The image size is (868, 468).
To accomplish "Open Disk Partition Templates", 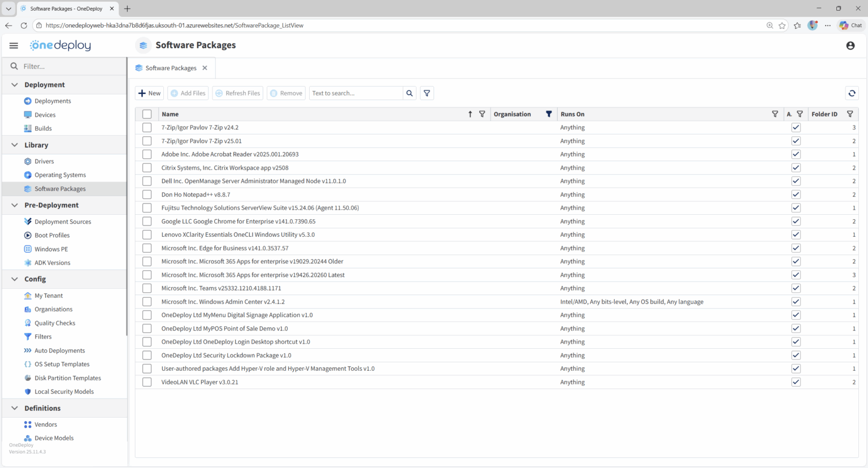I will [x=68, y=378].
